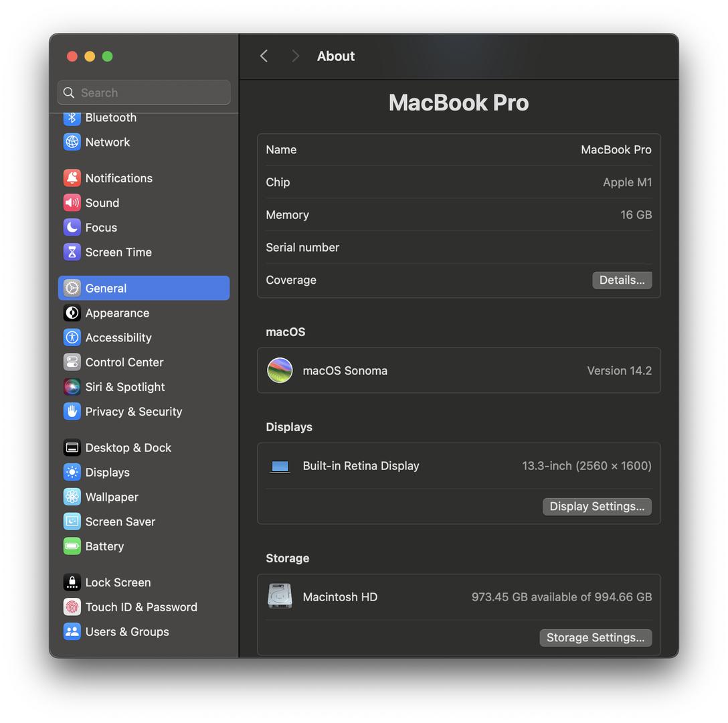Image resolution: width=728 pixels, height=723 pixels.
Task: Click the large MacBook Pro heading
Action: (459, 102)
